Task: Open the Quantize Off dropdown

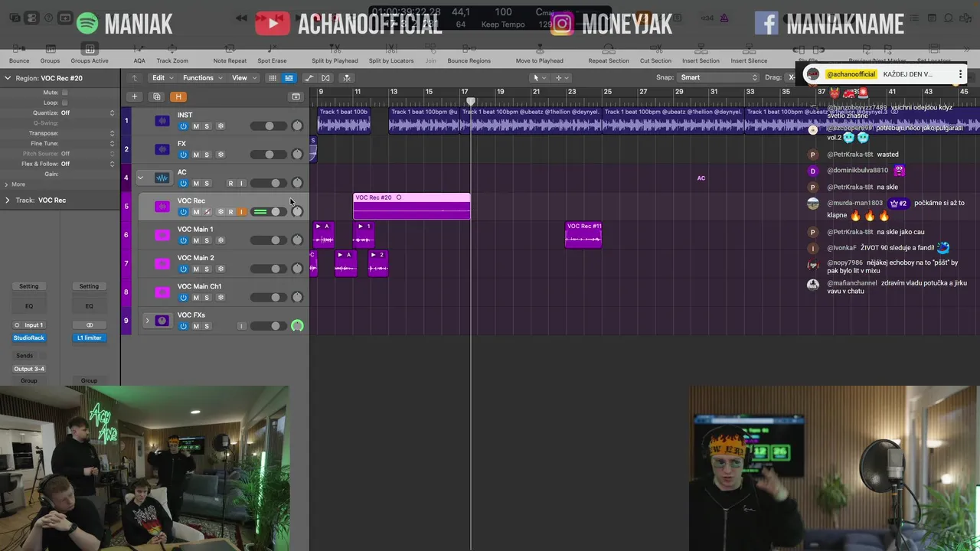Action: tap(88, 113)
